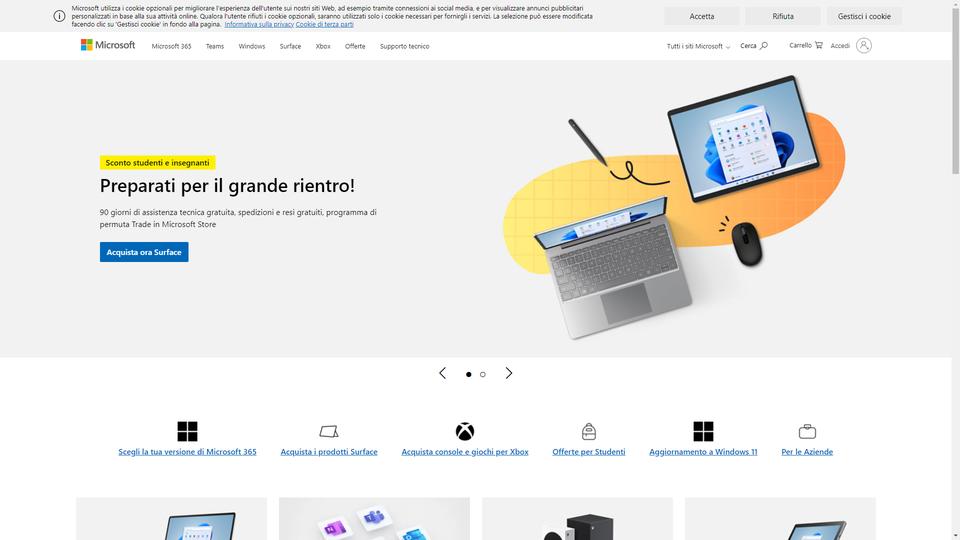Open the shopping cart icon
Viewport: 960px width, 540px height.
[819, 45]
